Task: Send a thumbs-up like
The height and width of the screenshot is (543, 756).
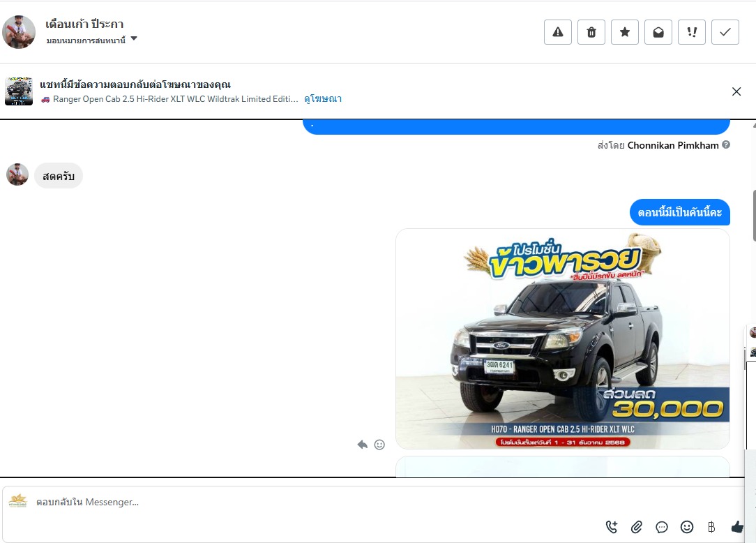Action: point(737,527)
